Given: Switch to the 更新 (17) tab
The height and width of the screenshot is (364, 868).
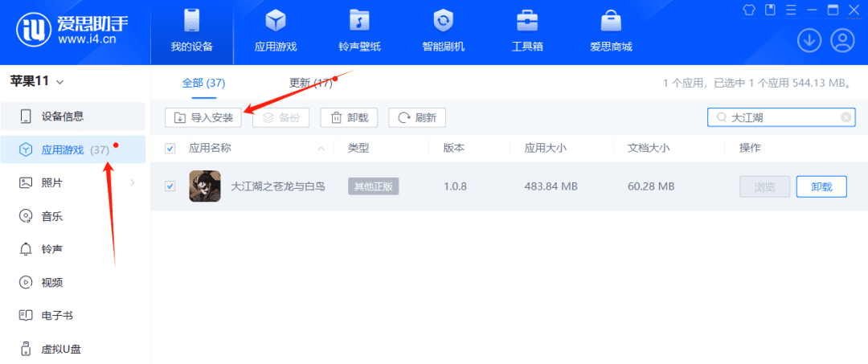Looking at the screenshot, I should [311, 83].
